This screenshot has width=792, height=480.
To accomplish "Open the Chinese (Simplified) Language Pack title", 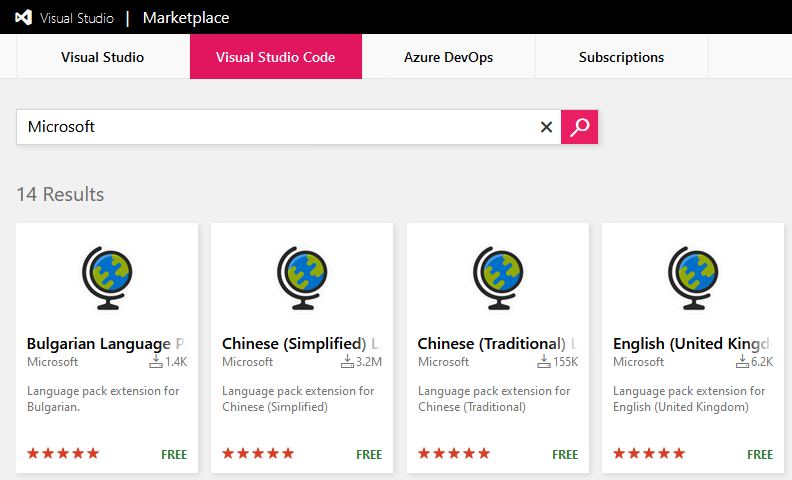I will pyautogui.click(x=302, y=344).
